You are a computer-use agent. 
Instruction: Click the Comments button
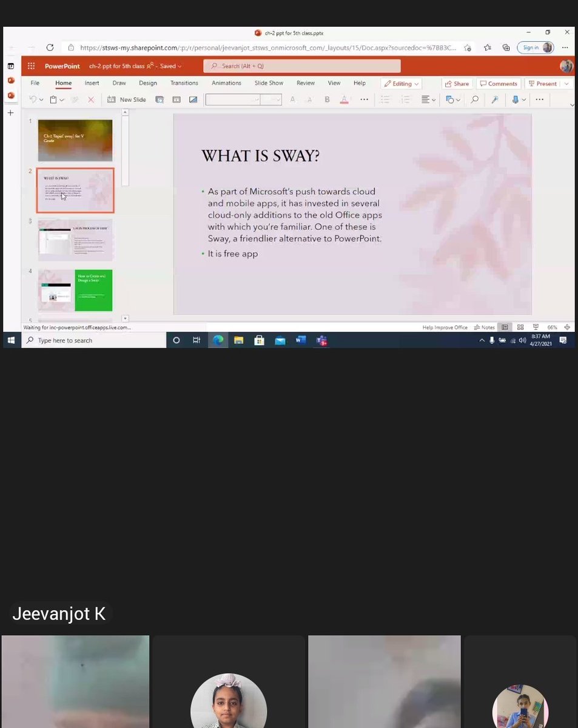pos(499,84)
